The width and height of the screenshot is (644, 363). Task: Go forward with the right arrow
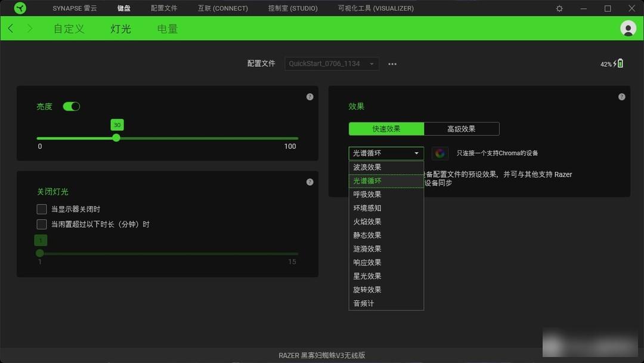30,29
